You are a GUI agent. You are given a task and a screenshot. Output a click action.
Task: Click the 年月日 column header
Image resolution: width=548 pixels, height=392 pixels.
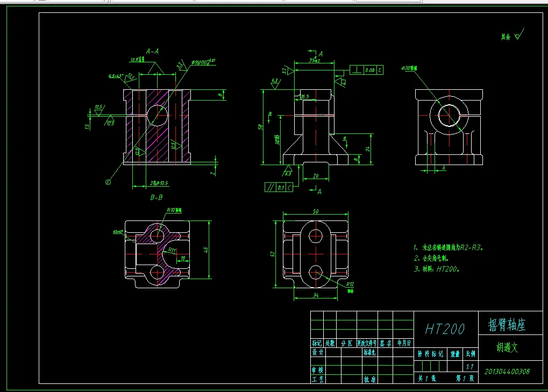pos(404,343)
